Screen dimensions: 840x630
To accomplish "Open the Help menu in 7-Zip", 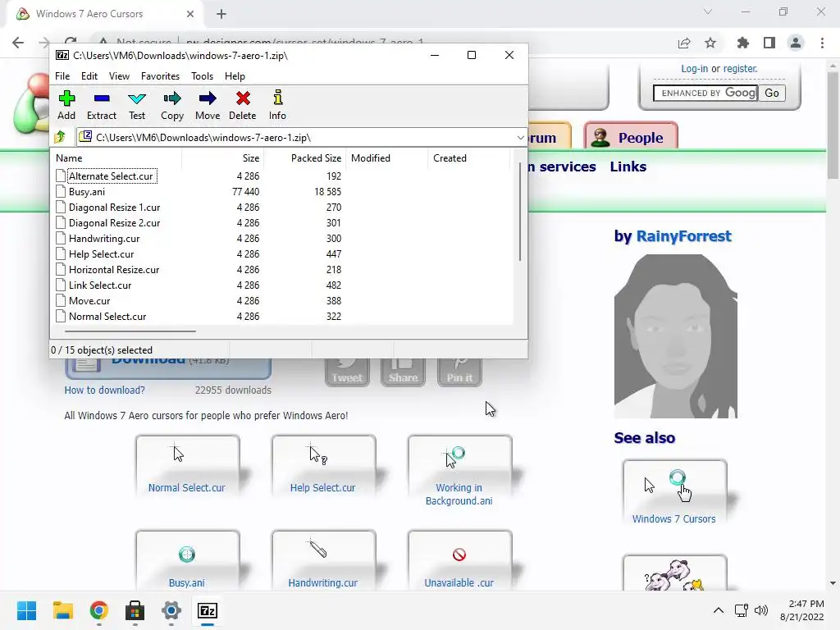I will 235,76.
